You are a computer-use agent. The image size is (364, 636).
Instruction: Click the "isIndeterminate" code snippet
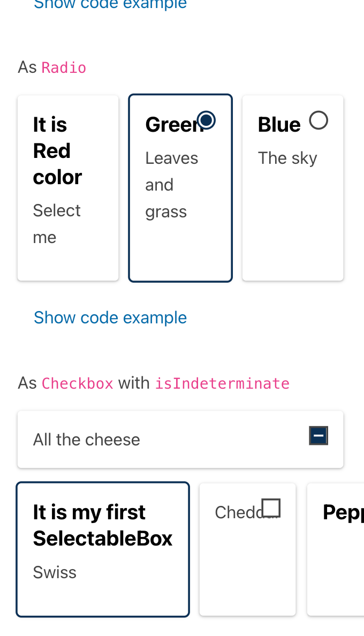pos(222,383)
